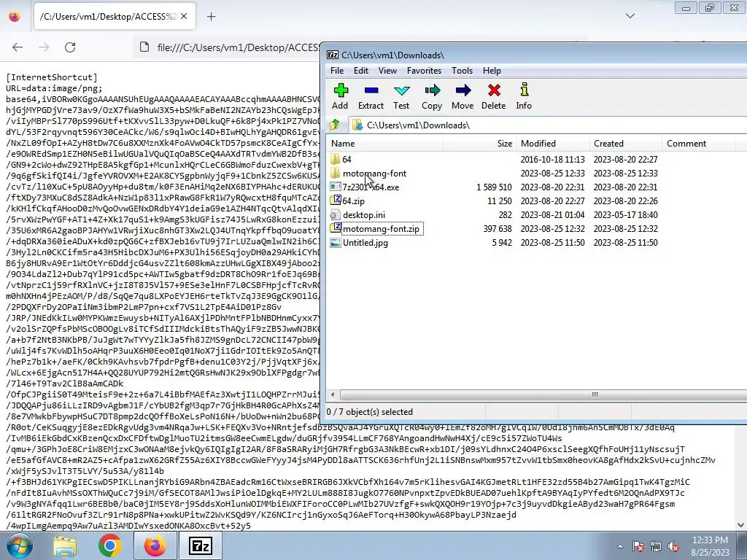Open a new Firefox tab
This screenshot has height=560, width=747.
tap(211, 17)
